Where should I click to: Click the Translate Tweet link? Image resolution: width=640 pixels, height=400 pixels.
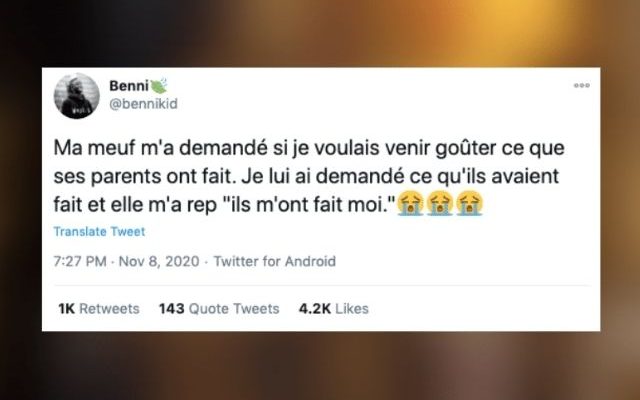click(x=99, y=231)
